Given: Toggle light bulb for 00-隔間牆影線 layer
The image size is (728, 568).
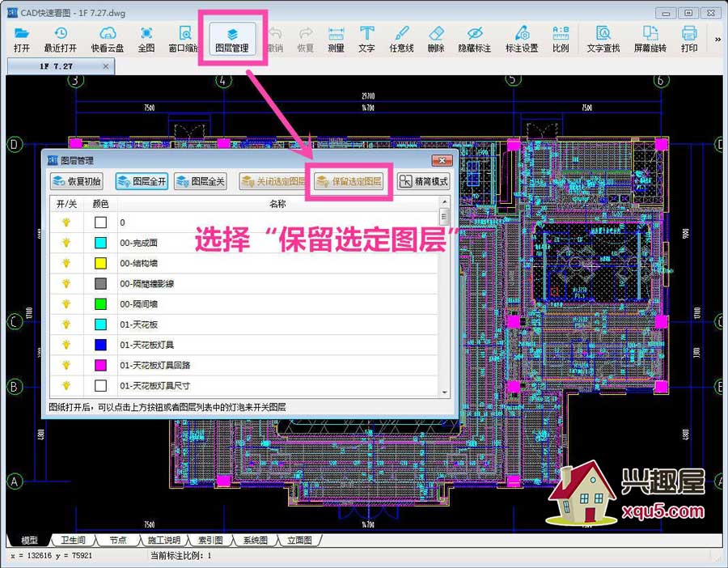Looking at the screenshot, I should (x=66, y=284).
